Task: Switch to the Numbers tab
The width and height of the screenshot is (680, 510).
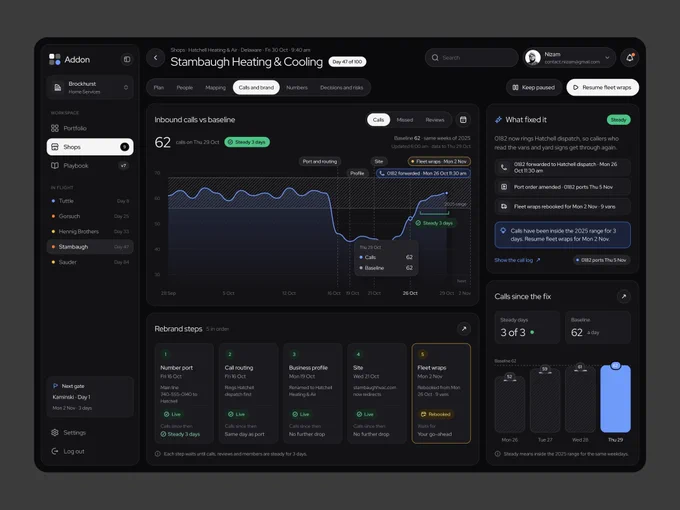Action: click(297, 88)
